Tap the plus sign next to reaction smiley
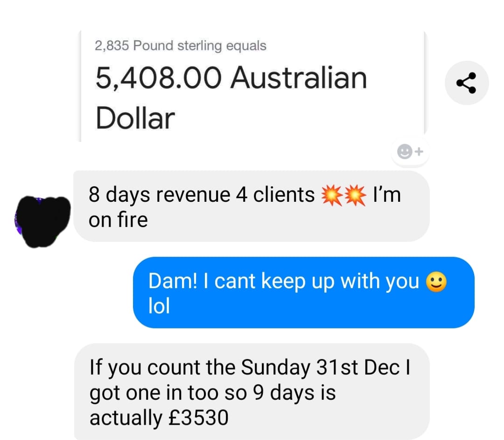 [x=419, y=151]
